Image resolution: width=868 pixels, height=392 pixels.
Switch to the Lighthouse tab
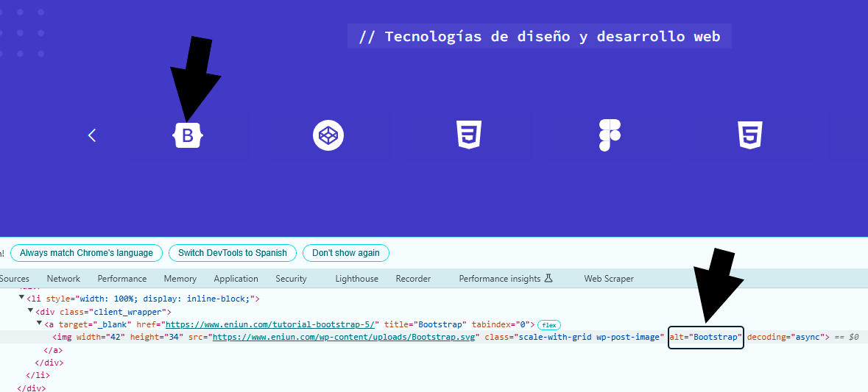click(x=357, y=279)
